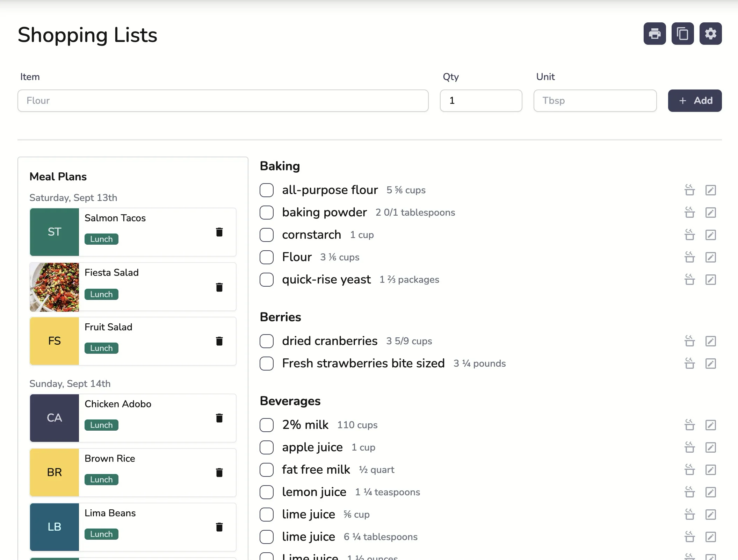Check the baking powder checkbox
The width and height of the screenshot is (738, 560).
click(266, 213)
